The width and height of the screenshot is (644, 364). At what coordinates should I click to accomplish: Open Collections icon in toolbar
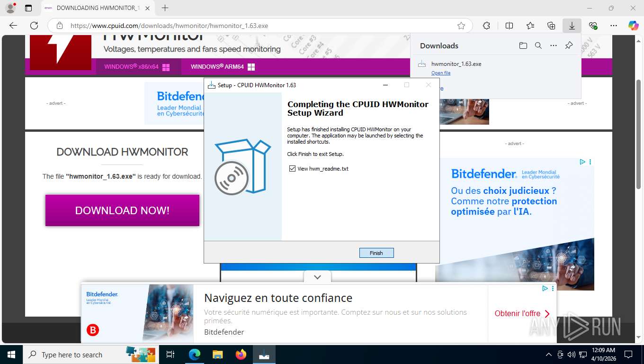[551, 26]
